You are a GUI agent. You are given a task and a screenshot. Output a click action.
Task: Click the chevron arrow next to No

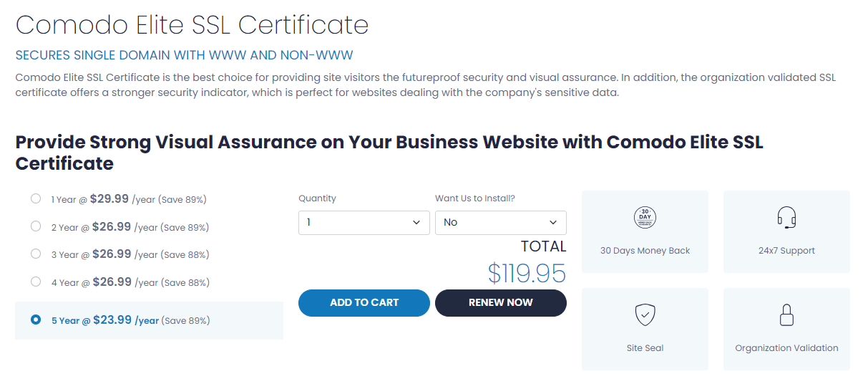click(553, 223)
